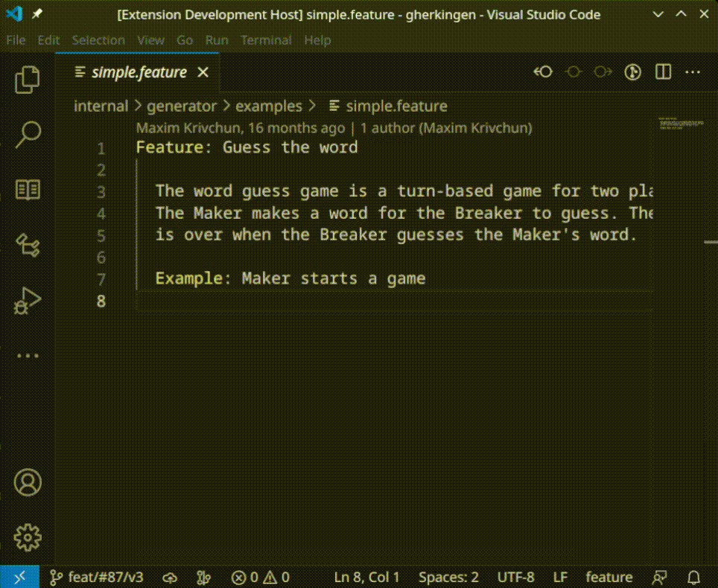The image size is (718, 588).
Task: Open the Manage gear icon
Action: (x=28, y=537)
